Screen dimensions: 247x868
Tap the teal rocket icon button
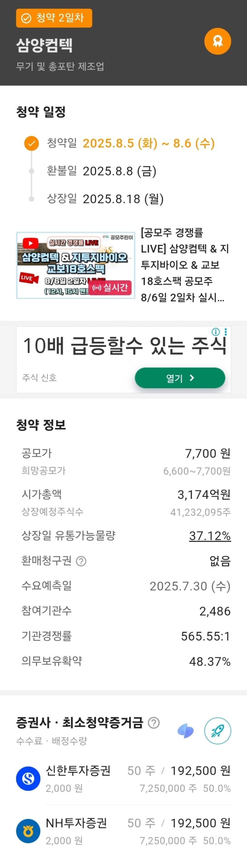coord(217,731)
